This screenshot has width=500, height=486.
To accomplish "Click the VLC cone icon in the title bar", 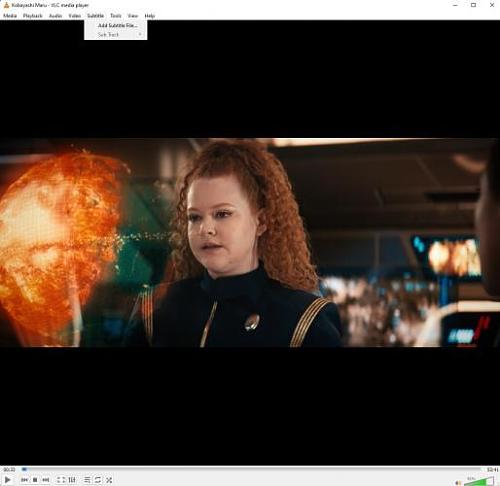I will tap(6, 5).
